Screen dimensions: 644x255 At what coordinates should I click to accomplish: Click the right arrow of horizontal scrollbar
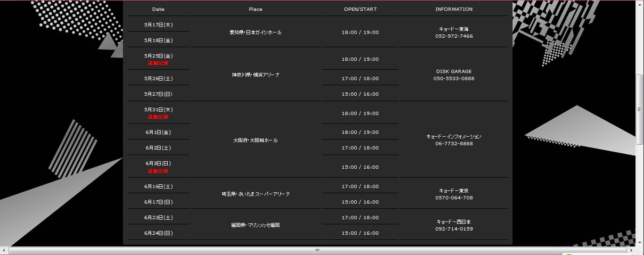coord(632,250)
